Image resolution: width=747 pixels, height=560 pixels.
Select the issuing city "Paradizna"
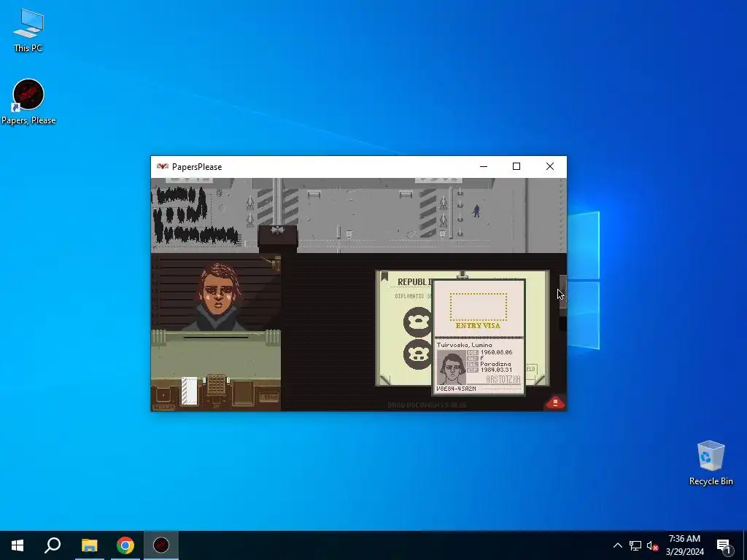click(495, 364)
